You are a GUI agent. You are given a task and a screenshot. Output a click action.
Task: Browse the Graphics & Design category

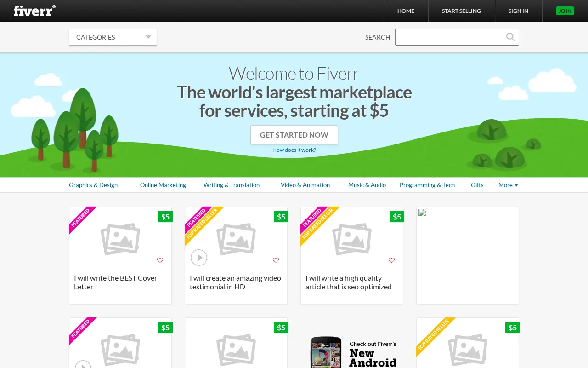pos(93,185)
